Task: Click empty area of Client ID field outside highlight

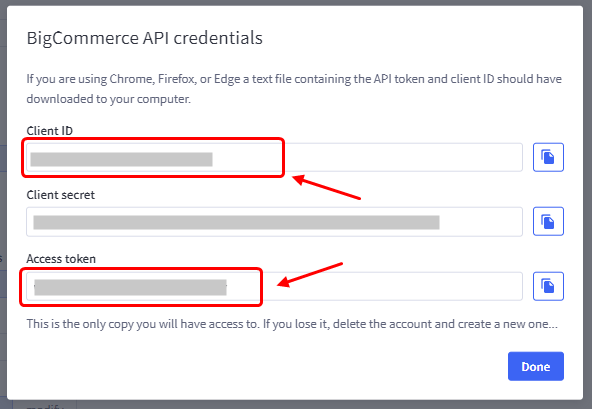Action: [x=403, y=157]
